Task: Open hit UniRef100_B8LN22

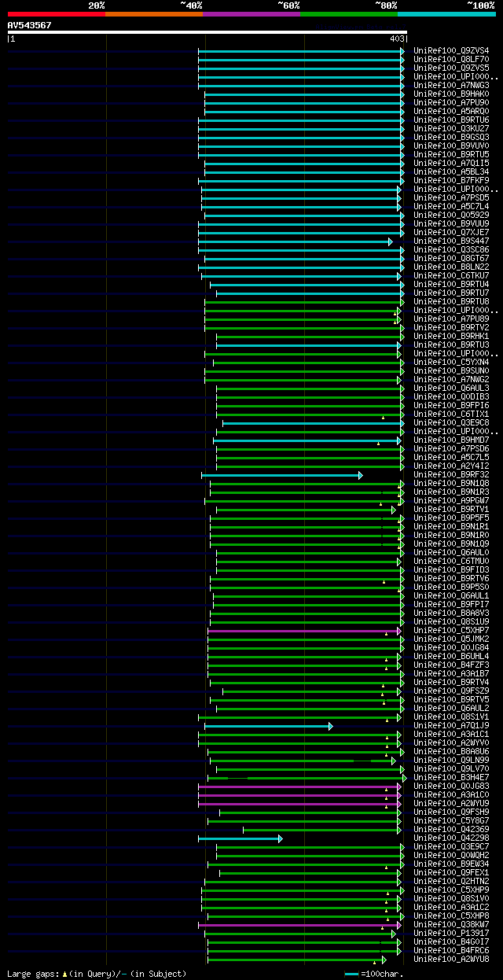Action: 451,267
